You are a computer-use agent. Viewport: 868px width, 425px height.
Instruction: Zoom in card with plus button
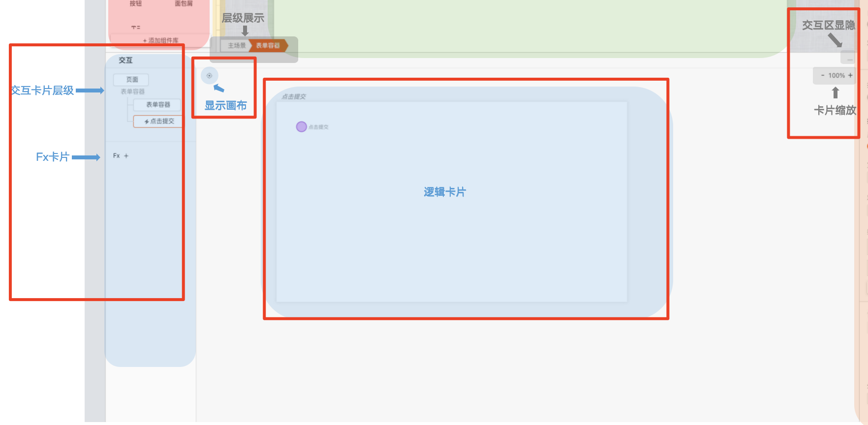tap(850, 75)
